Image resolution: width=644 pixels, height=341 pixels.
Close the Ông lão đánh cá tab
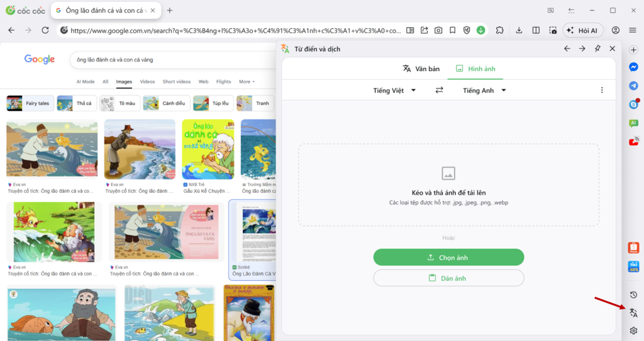(153, 10)
